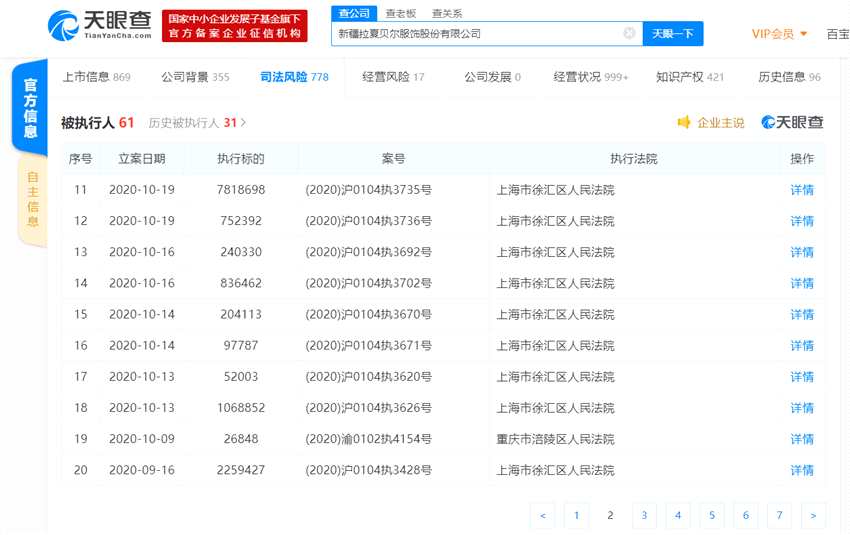Click execution amount 7818698

(241, 190)
